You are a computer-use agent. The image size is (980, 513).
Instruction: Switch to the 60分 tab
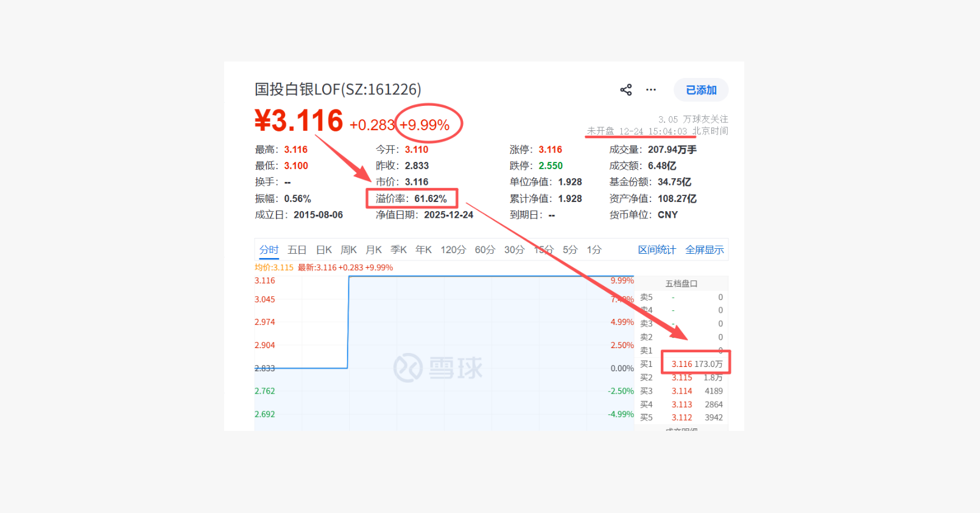tap(485, 250)
